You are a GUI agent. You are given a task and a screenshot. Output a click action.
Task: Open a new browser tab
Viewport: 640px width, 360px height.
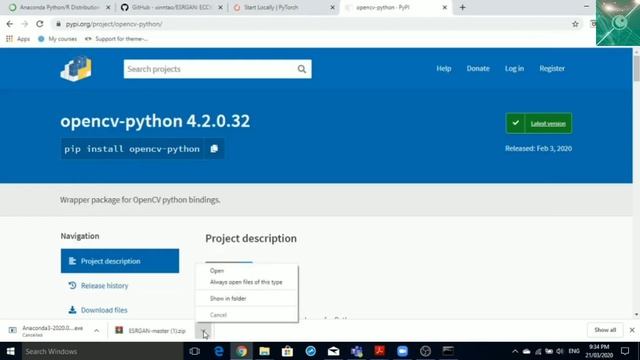[462, 7]
